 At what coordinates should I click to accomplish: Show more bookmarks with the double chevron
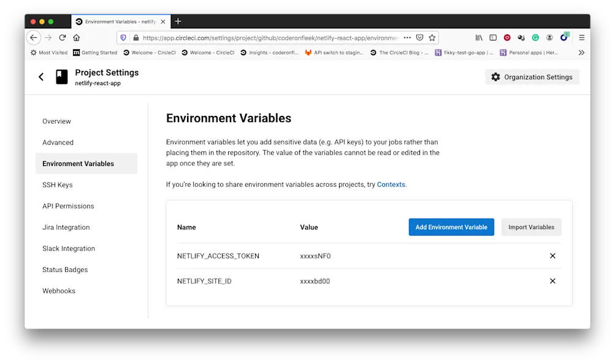581,53
